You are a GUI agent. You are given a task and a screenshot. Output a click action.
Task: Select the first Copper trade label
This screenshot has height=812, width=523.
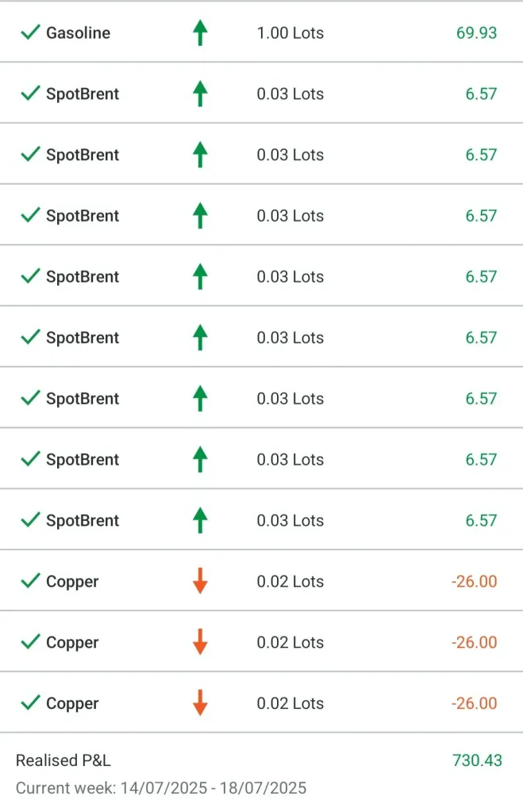tap(72, 582)
